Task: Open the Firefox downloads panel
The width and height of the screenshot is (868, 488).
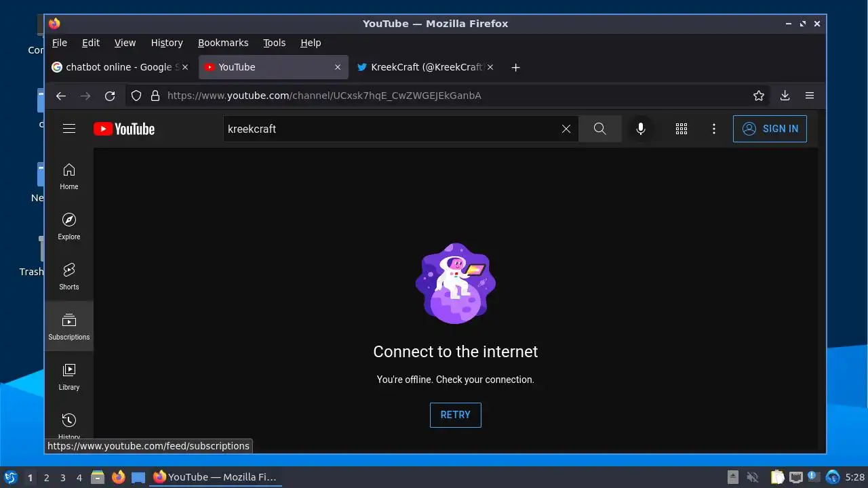Action: click(x=785, y=96)
